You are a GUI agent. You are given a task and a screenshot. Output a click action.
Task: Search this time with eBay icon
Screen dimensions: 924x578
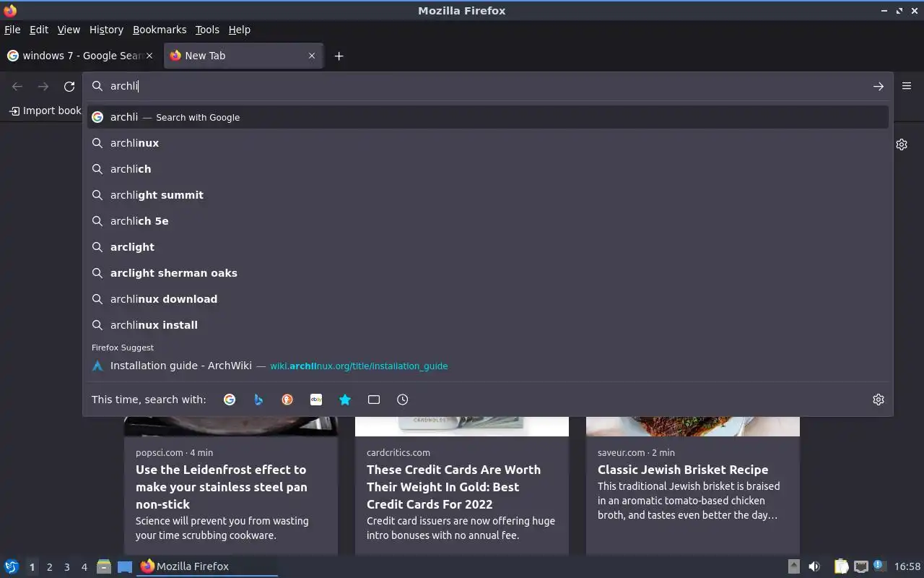pyautogui.click(x=316, y=400)
